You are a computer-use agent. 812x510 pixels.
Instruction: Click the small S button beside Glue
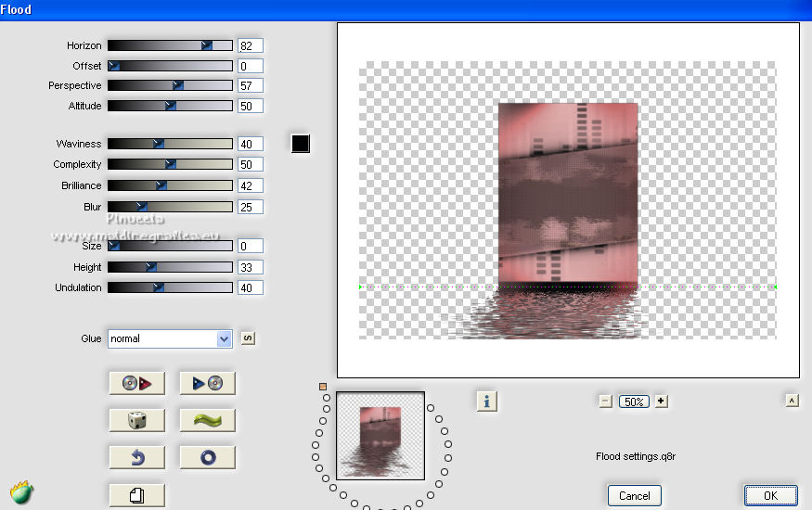coord(248,338)
